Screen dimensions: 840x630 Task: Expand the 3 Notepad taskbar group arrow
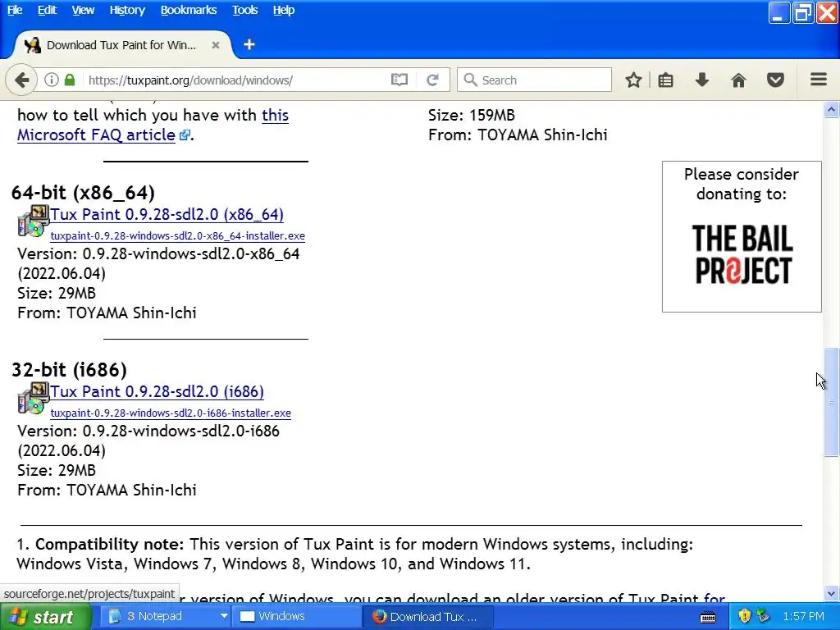coord(224,617)
